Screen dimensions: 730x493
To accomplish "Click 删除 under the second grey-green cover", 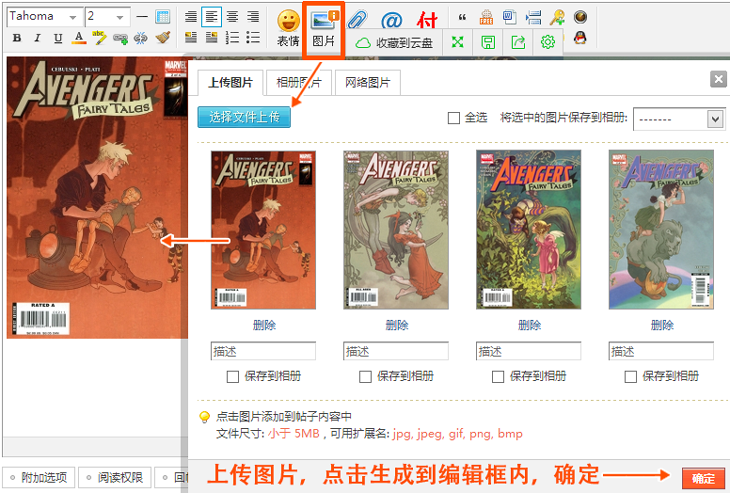I will (397, 325).
